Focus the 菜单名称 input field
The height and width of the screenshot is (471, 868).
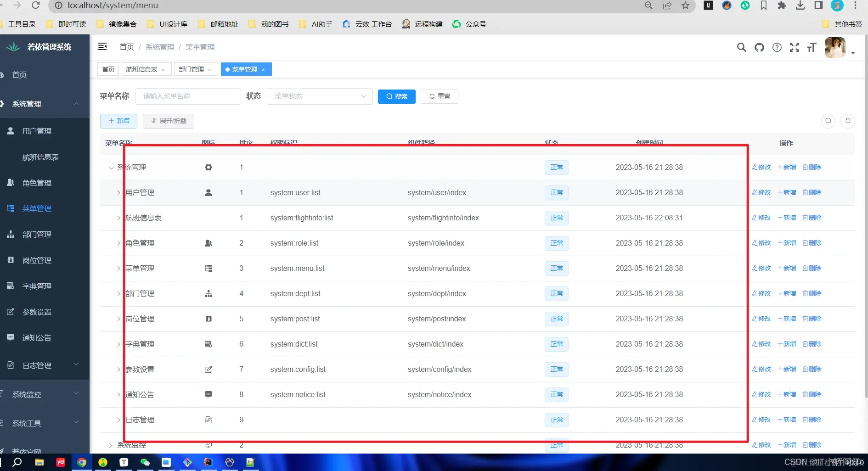click(188, 96)
